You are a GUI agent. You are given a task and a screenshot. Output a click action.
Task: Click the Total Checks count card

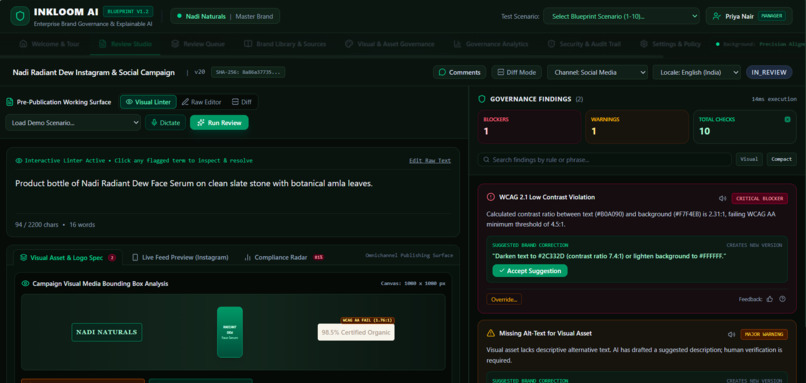click(745, 126)
